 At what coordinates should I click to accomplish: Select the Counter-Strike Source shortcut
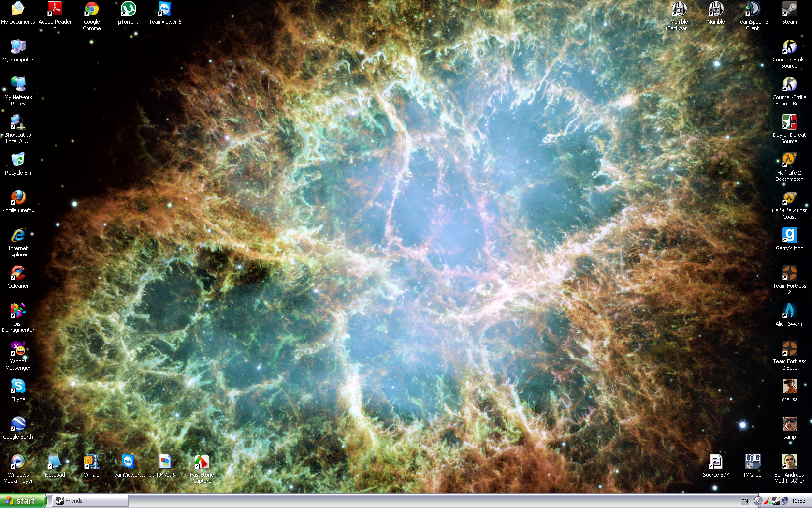pos(789,54)
